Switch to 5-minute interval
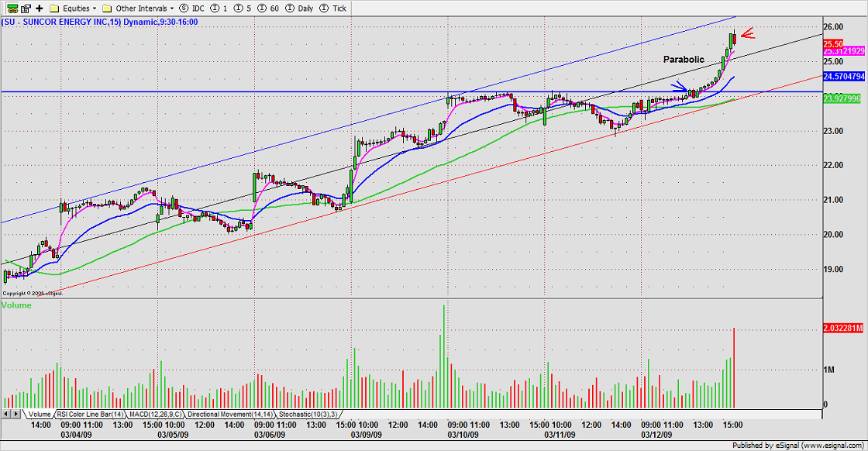 [243, 9]
